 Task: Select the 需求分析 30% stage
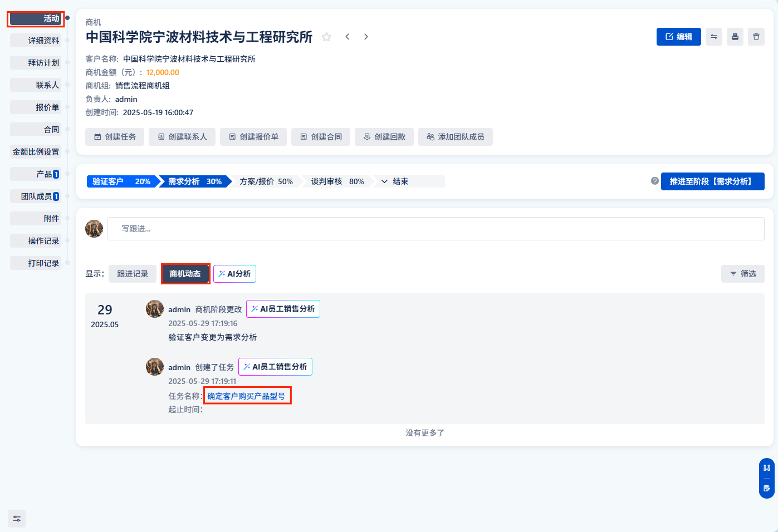tap(195, 181)
